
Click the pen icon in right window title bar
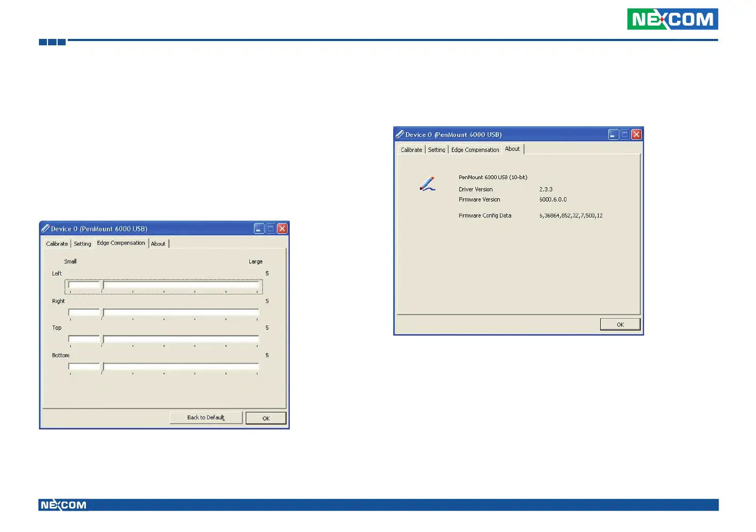point(400,134)
